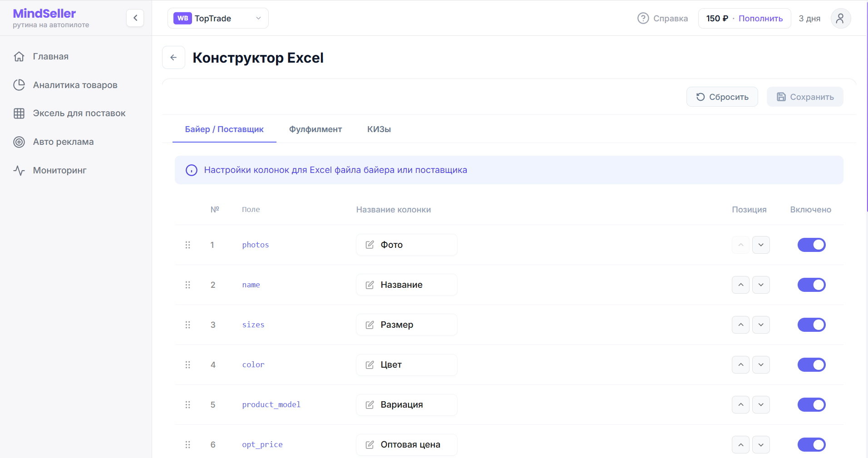Grab the drag handle of the photos row
The image size is (868, 458).
187,245
